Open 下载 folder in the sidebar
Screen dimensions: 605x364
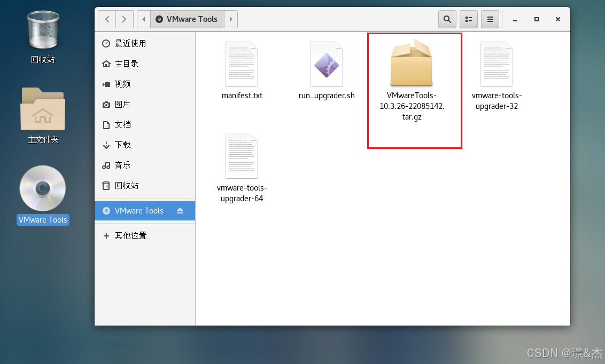coord(145,145)
